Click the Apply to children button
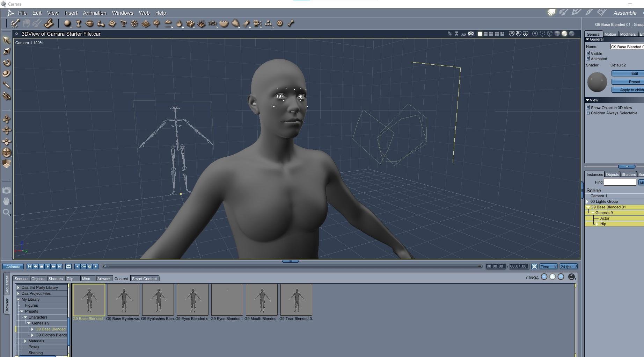 pyautogui.click(x=628, y=90)
